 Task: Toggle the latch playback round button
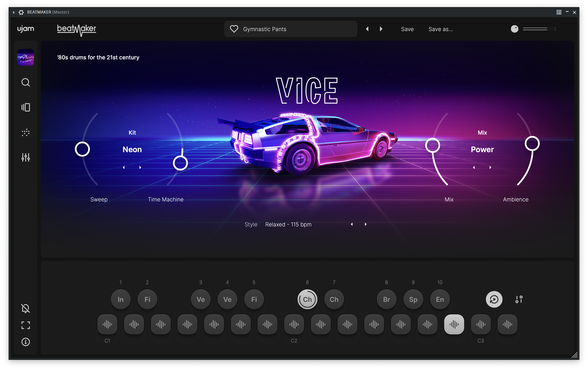[494, 299]
